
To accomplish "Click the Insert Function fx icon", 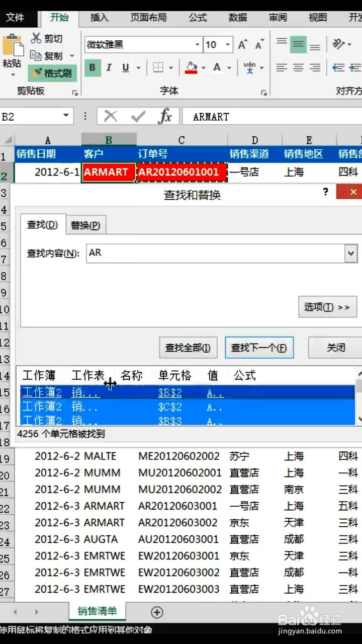I will click(x=165, y=117).
